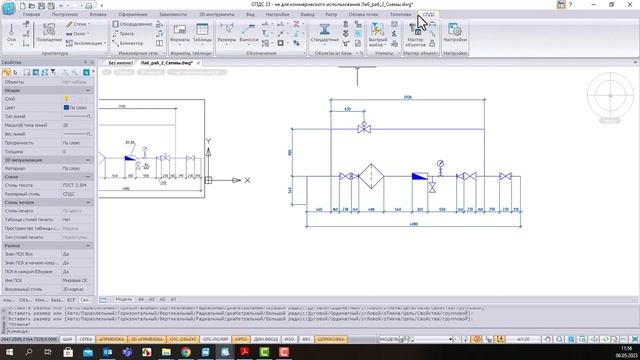Toggle ОРТО orthogonal mode

pyautogui.click(x=241, y=339)
